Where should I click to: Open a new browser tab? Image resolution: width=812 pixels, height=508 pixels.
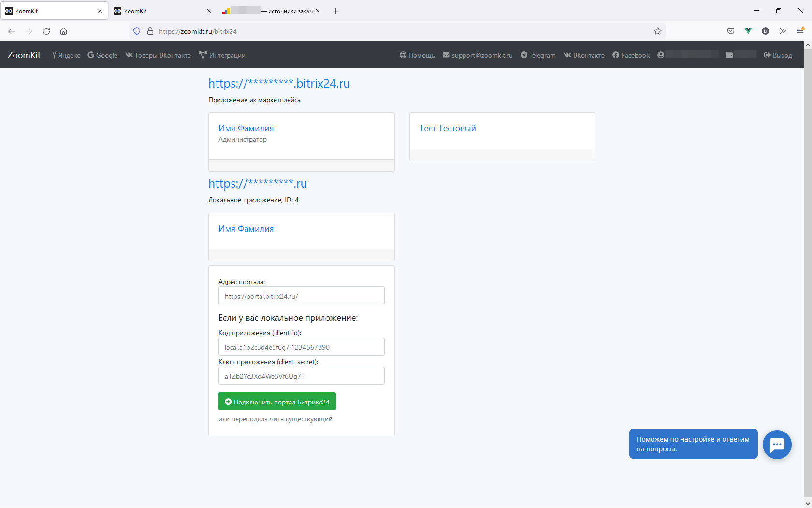coord(336,11)
